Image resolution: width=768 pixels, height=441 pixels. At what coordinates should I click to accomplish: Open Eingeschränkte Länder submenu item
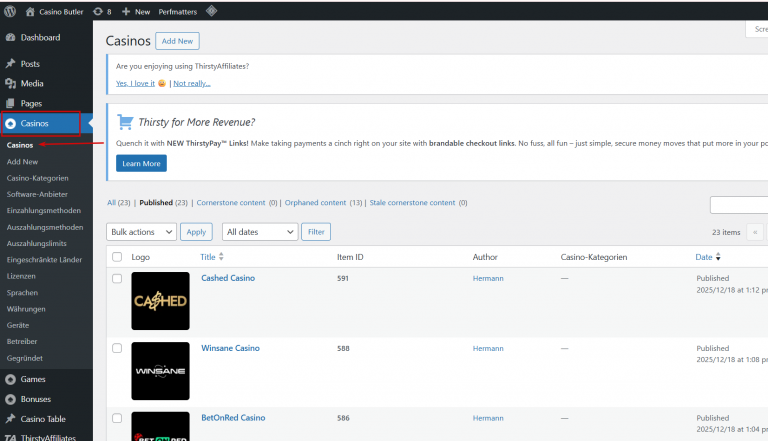tap(45, 260)
